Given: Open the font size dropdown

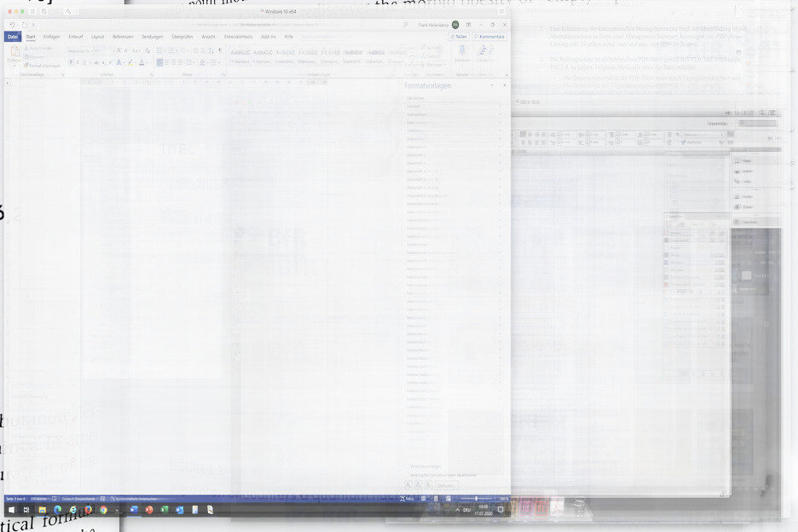Looking at the screenshot, I should pyautogui.click(x=113, y=51).
